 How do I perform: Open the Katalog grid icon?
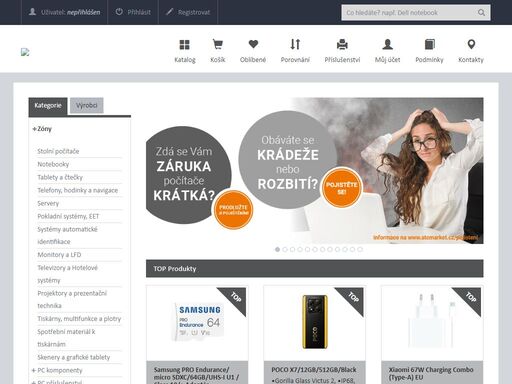pos(184,44)
